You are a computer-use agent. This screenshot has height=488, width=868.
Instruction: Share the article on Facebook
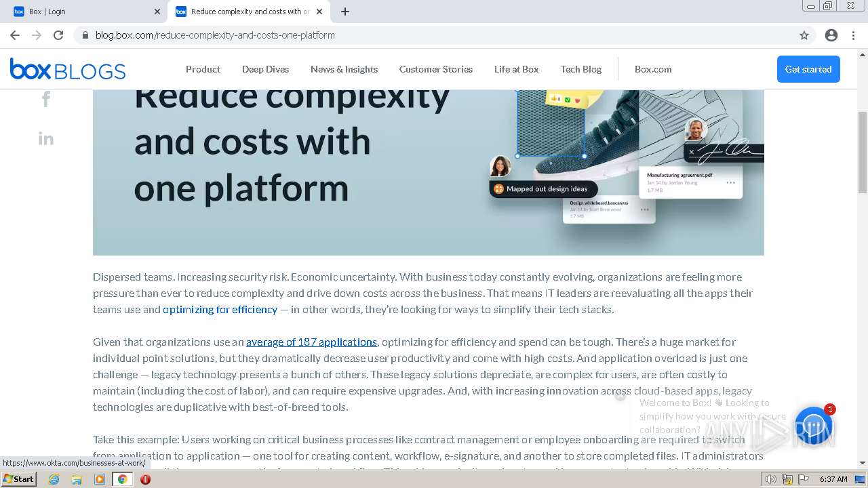pos(46,100)
